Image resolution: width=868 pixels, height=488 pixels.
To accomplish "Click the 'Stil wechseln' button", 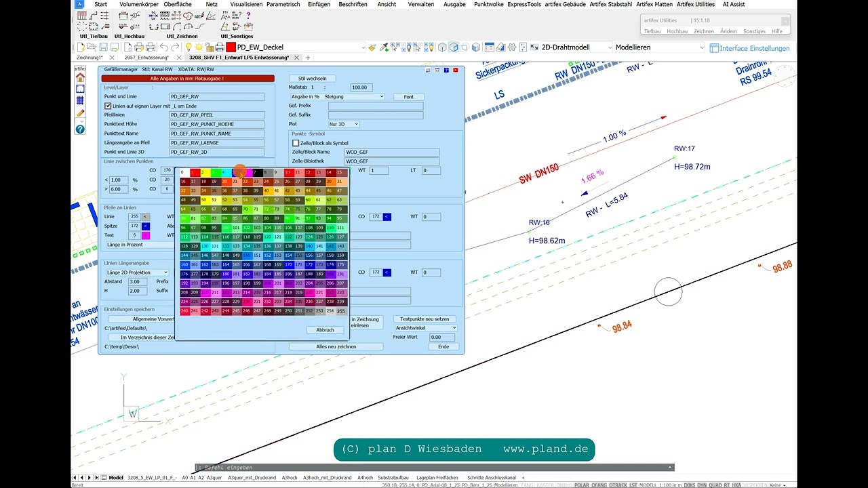I will click(312, 79).
